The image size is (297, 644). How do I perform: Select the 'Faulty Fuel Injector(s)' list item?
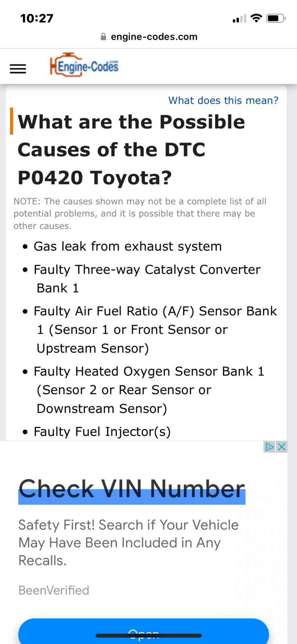(102, 432)
